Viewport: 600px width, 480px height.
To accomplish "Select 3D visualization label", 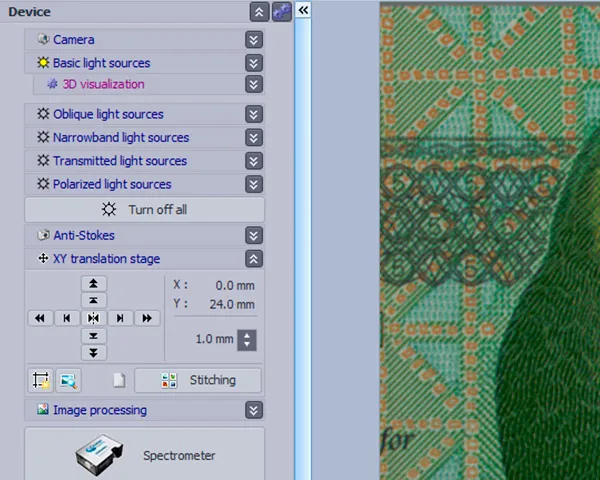I will point(103,84).
